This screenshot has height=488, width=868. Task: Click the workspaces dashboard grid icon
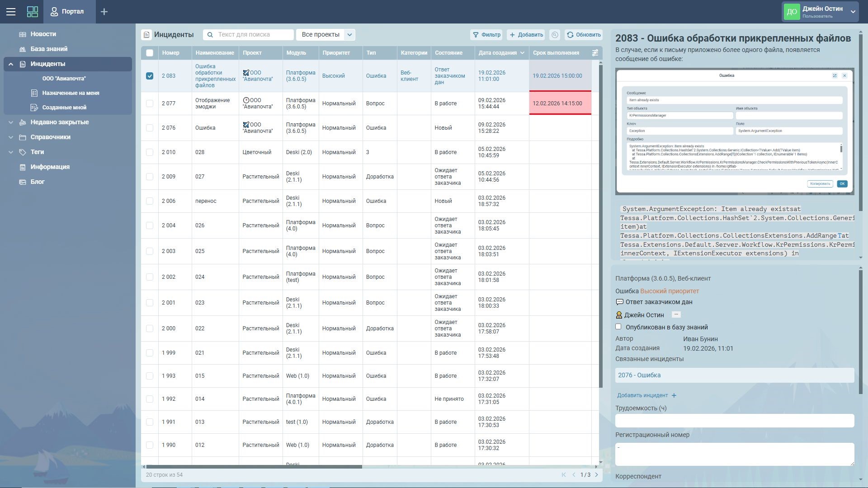point(33,12)
